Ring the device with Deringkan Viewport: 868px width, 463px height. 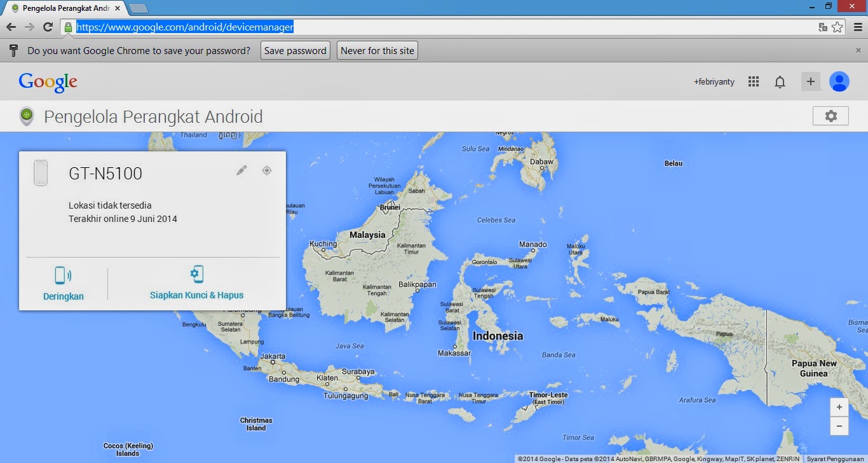[64, 284]
